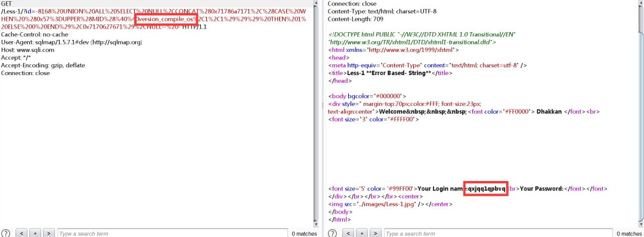Open search help in the response pane
This screenshot has width=644, height=237.
[333, 233]
